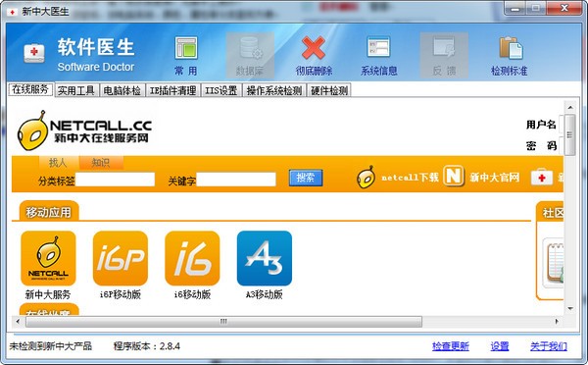Open the 常用 toolbar icon
Viewport: 588px width, 365px height.
[186, 48]
